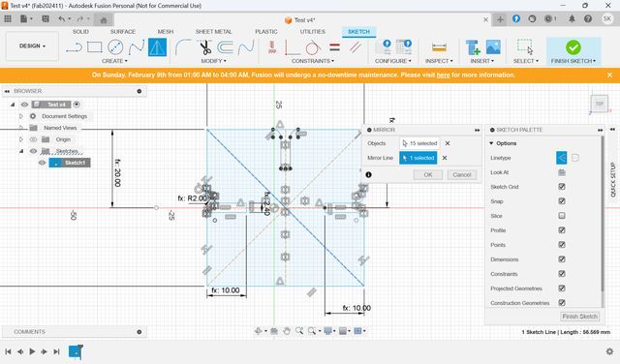Toggle the Sketch Grid checkbox

point(562,187)
